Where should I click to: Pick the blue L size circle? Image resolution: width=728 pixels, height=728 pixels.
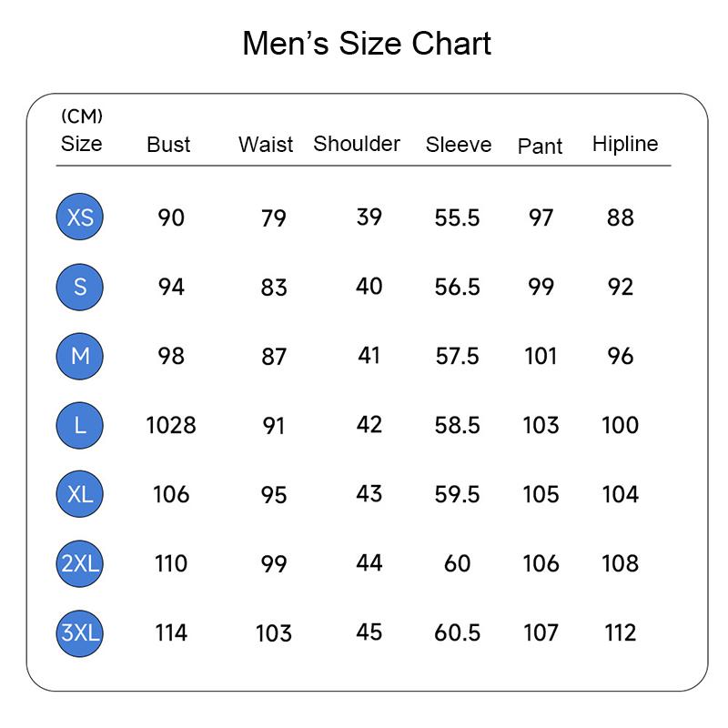point(80,425)
